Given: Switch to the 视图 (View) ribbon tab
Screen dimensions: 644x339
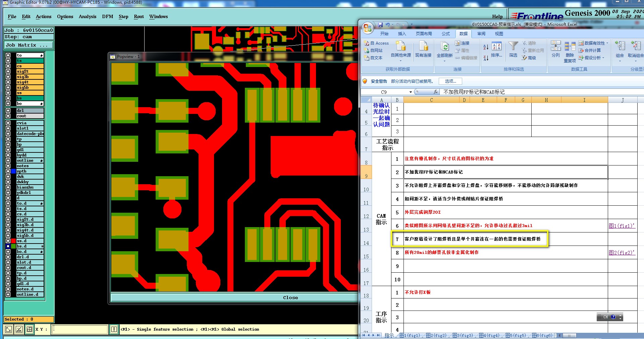Looking at the screenshot, I should tap(499, 34).
